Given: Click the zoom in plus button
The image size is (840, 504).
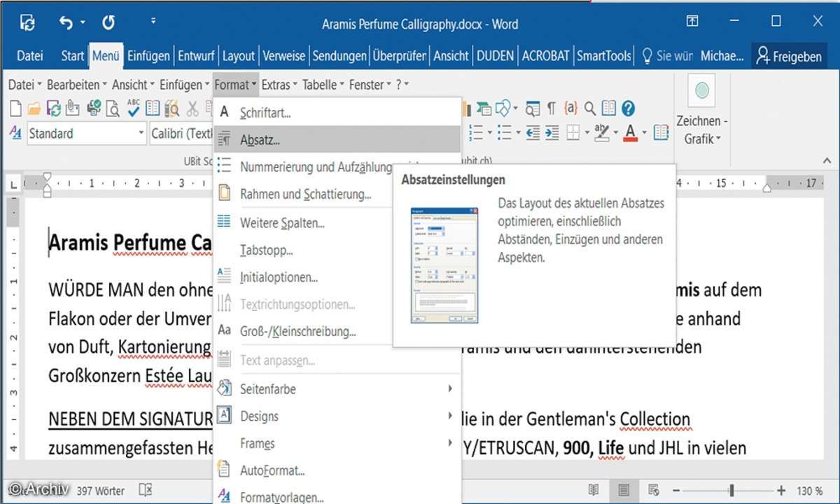Looking at the screenshot, I should (x=781, y=491).
